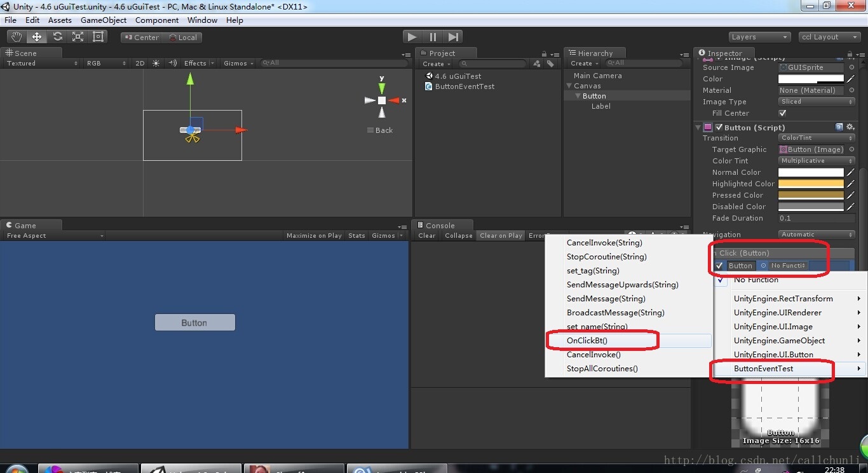Select the Rect Transform tool in the toolbar
Screen dimensions: 868x473
coord(98,37)
